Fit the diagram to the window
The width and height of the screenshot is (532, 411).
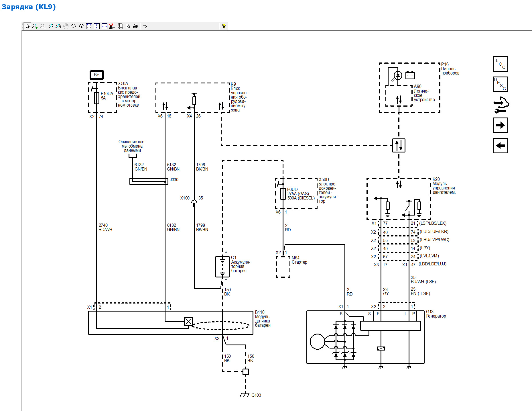[x=89, y=26]
